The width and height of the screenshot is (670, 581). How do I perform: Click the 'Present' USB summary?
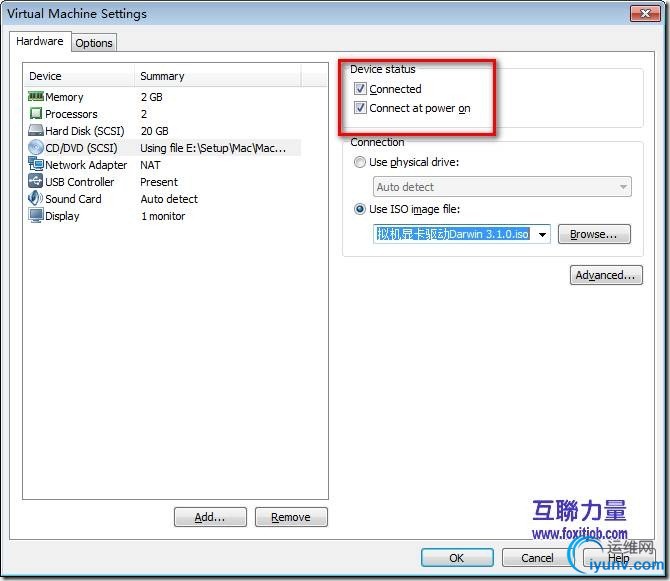[x=159, y=182]
